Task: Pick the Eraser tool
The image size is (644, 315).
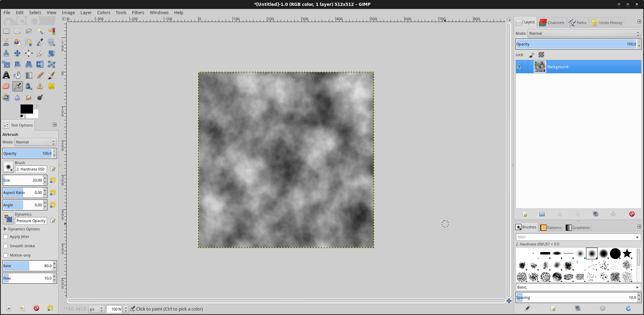Action: (x=6, y=86)
